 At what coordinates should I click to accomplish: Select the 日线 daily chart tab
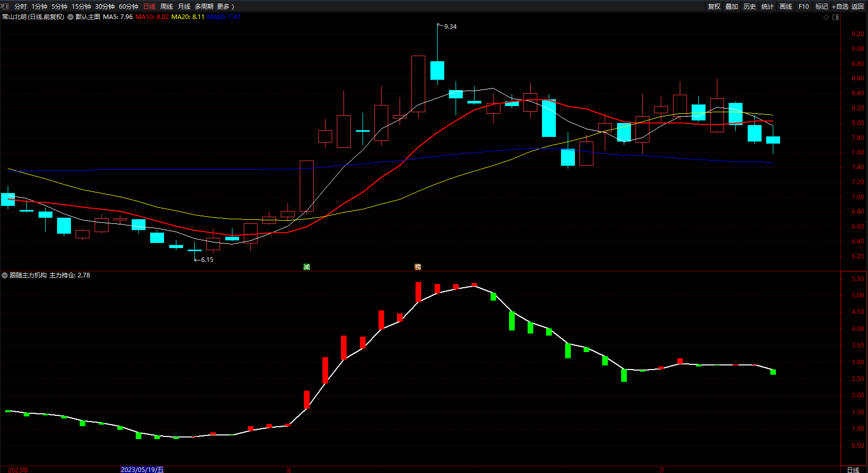tap(149, 7)
